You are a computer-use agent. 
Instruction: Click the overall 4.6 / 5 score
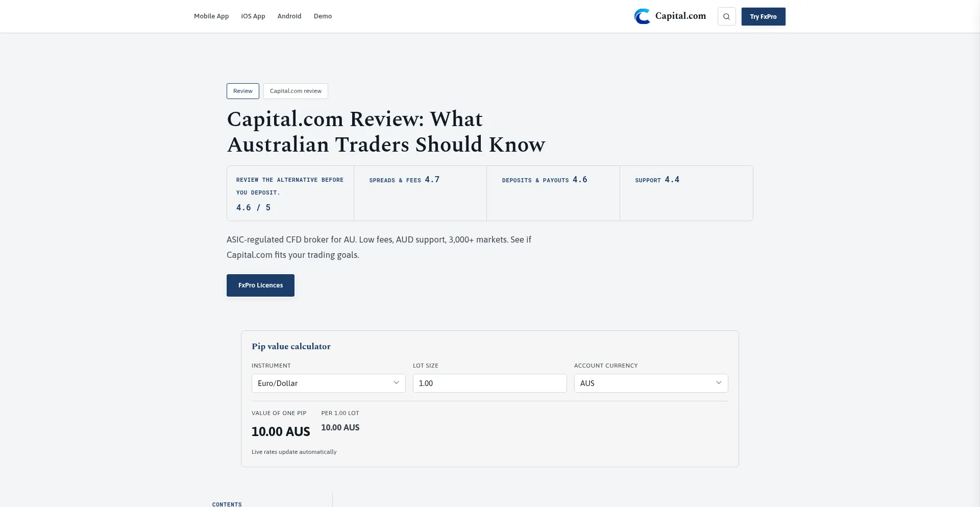254,208
